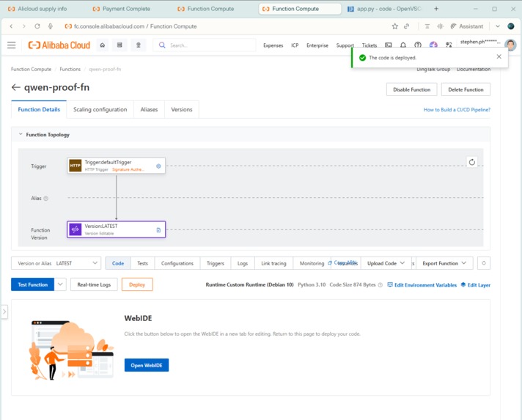
Task: Open the notifications bell
Action: tap(402, 45)
